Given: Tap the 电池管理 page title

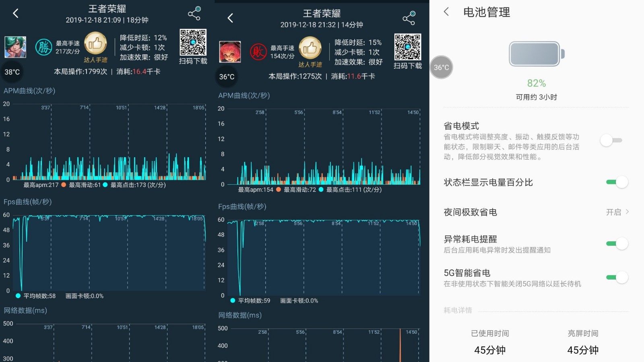Looking at the screenshot, I should pyautogui.click(x=487, y=12).
